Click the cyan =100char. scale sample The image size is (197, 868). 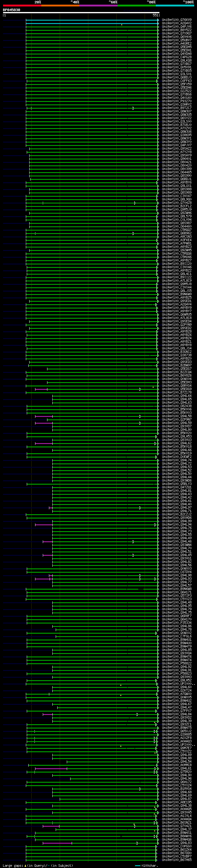137,866
